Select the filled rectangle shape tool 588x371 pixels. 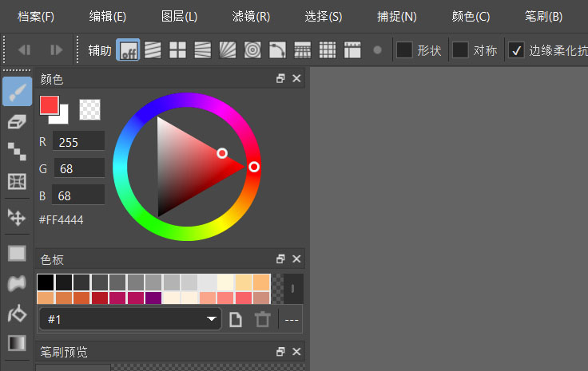pyautogui.click(x=18, y=253)
